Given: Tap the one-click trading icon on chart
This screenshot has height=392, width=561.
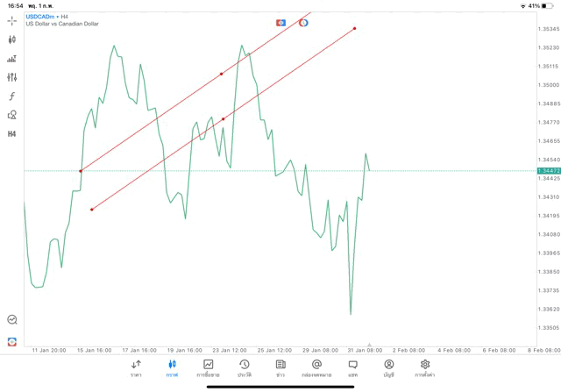Looking at the screenshot, I should [x=280, y=22].
